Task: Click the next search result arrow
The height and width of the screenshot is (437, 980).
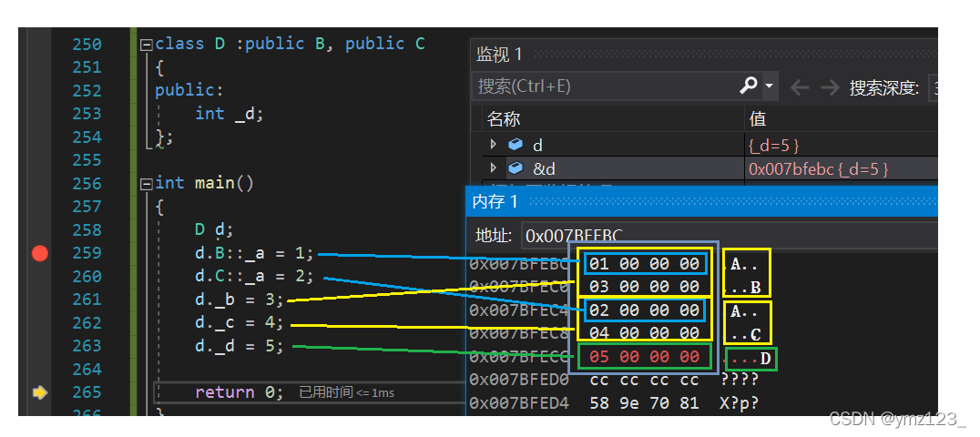Action: tap(829, 87)
